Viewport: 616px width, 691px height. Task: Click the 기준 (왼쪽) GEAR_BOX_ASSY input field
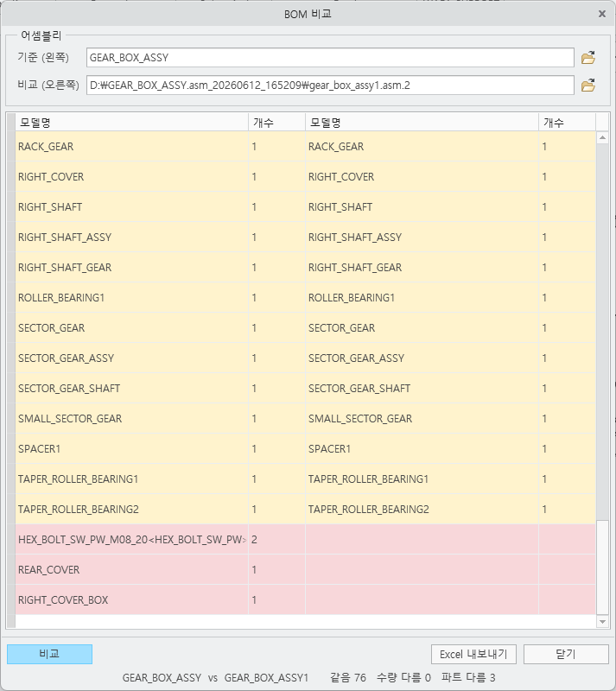pos(330,58)
